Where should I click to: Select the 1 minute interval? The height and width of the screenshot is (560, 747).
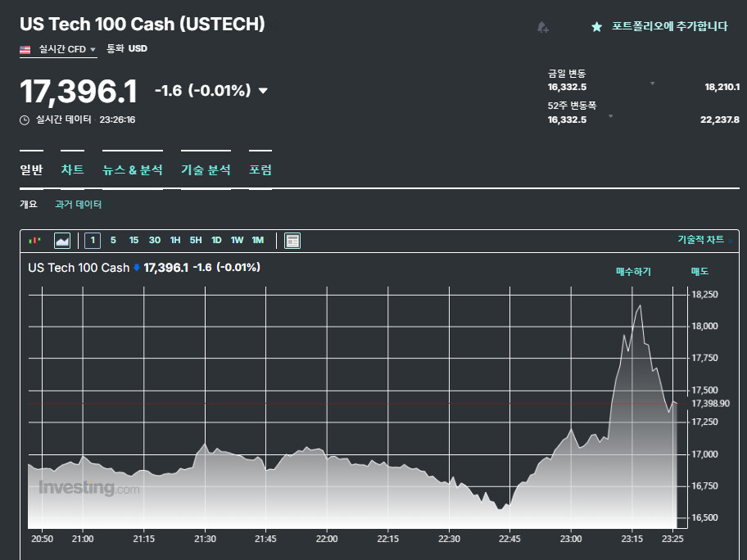click(x=93, y=240)
